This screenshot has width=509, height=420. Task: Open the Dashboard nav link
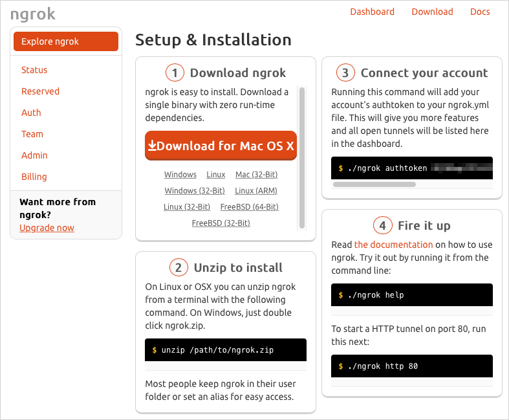(x=372, y=12)
